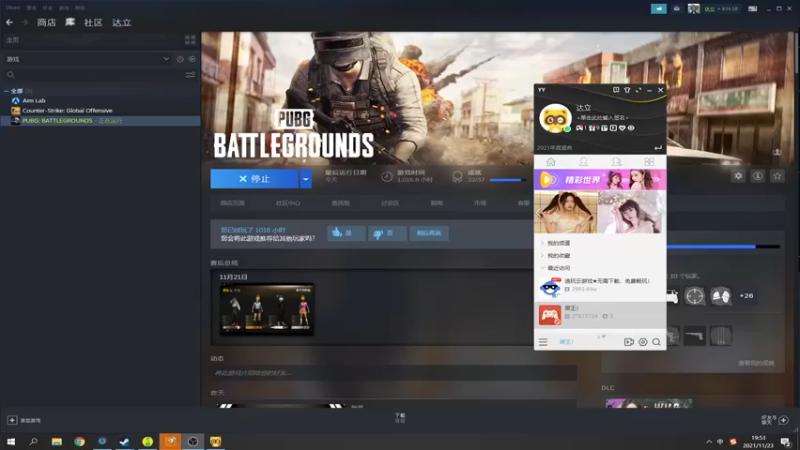The height and width of the screenshot is (450, 800).
Task: Click 屎王! channel link in YY bottom bar
Action: tap(566, 342)
